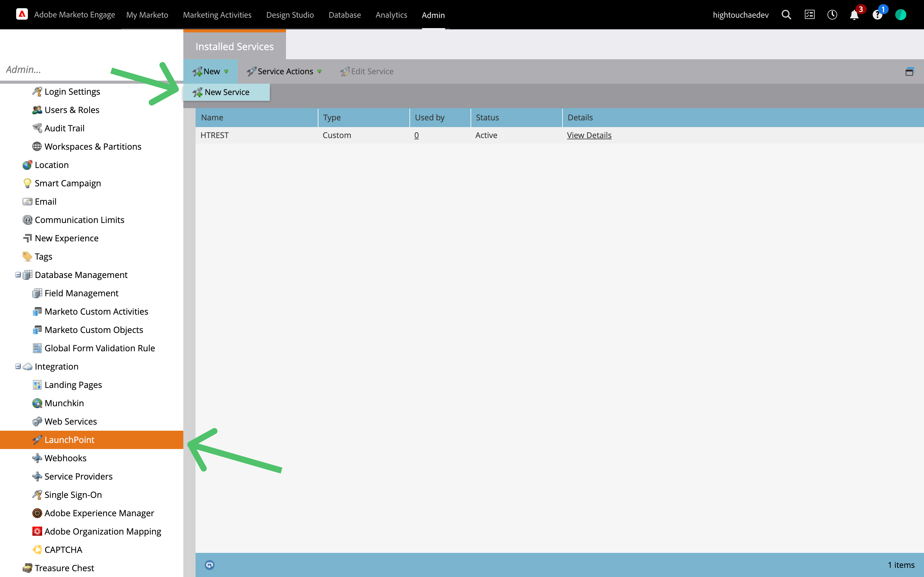Screen dimensions: 924x577
Task: Click the expand panel icon in toolbar
Action: pos(910,71)
